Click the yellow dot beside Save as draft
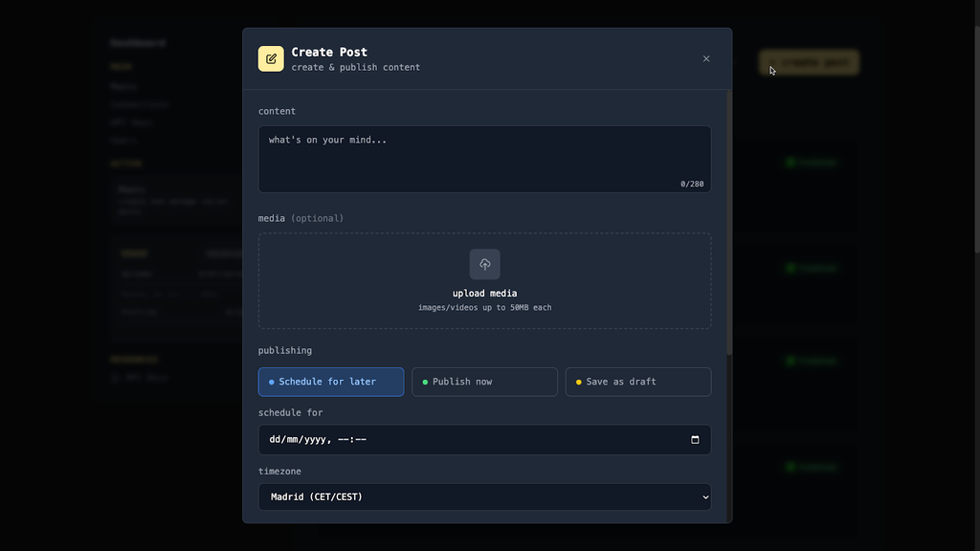 click(x=578, y=382)
